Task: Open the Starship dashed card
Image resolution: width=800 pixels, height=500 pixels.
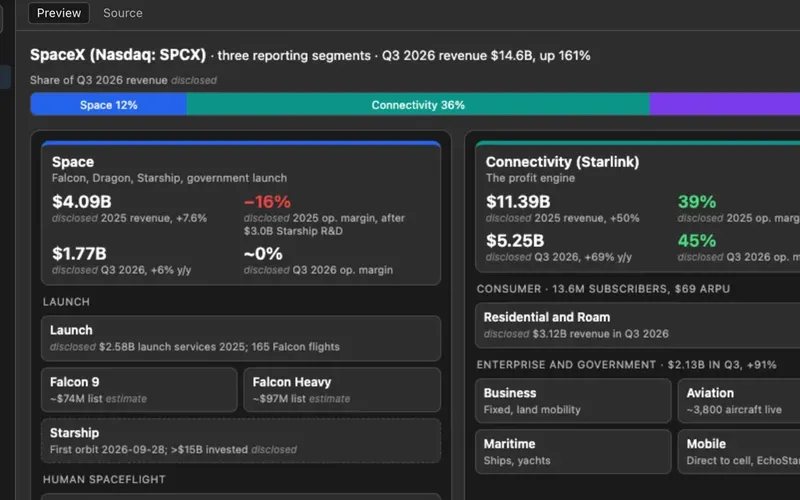Action: [x=241, y=441]
